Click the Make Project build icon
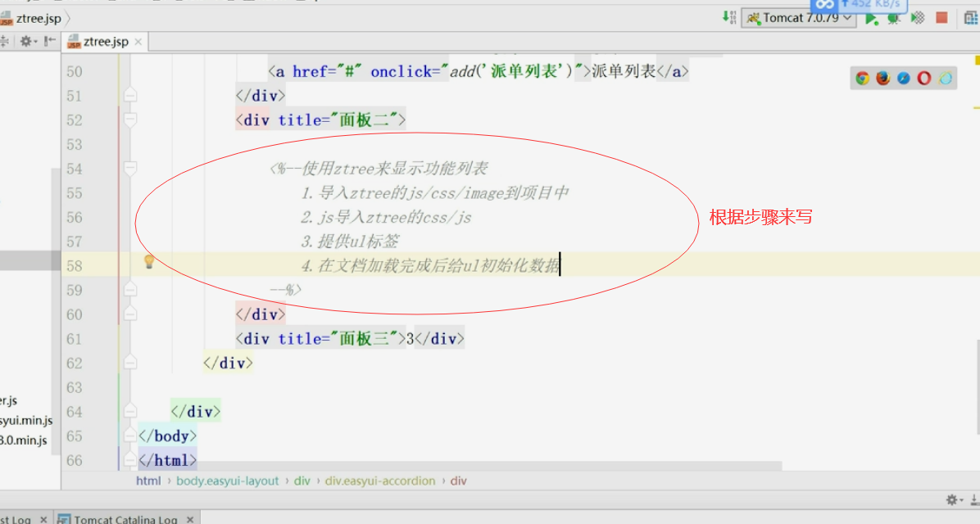980x524 pixels. pyautogui.click(x=728, y=17)
